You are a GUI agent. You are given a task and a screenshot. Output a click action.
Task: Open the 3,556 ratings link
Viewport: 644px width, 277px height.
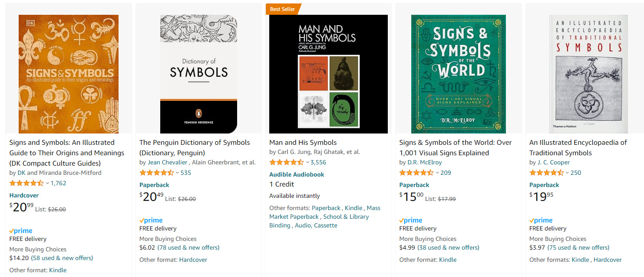tap(318, 163)
